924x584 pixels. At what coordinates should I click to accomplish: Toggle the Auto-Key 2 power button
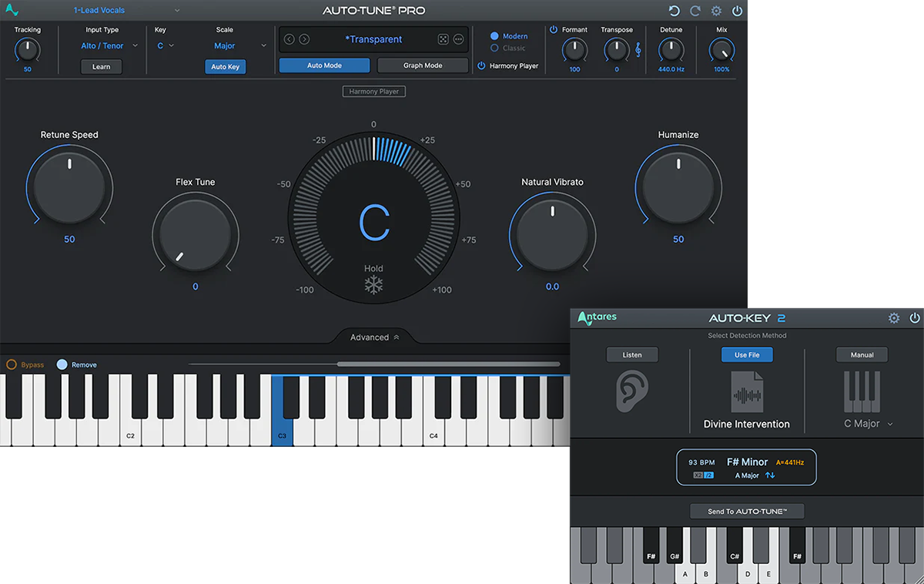click(915, 318)
